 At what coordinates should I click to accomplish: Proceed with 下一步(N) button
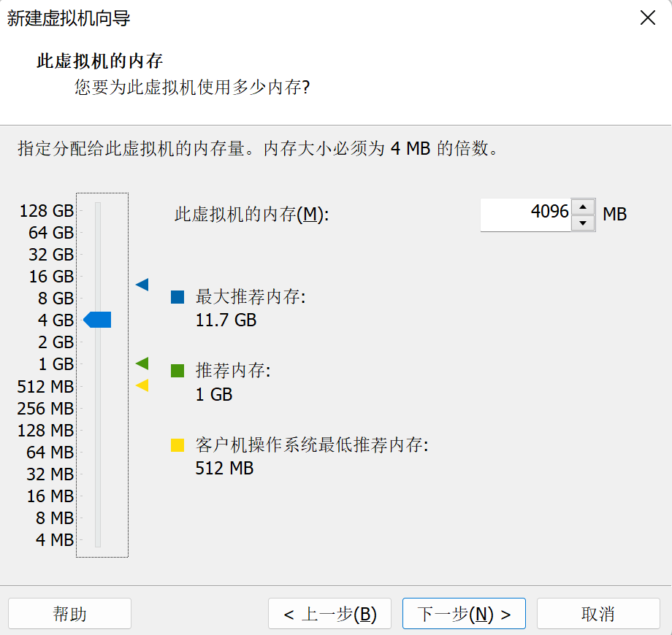464,614
